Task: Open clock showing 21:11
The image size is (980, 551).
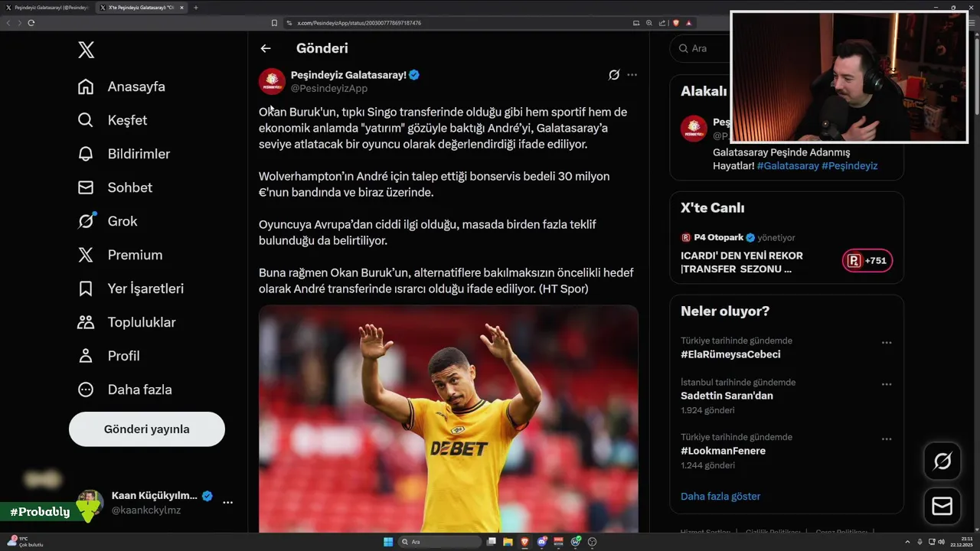Action: 960,542
